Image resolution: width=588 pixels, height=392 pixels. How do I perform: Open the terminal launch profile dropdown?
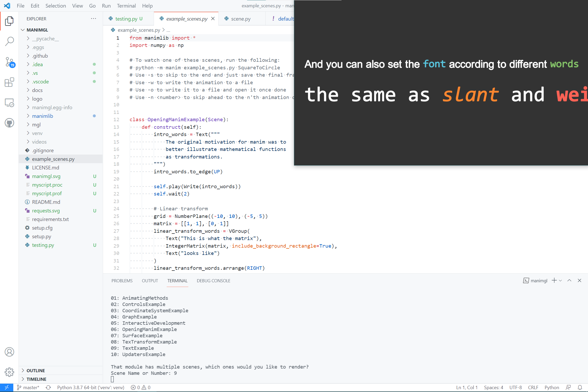560,280
